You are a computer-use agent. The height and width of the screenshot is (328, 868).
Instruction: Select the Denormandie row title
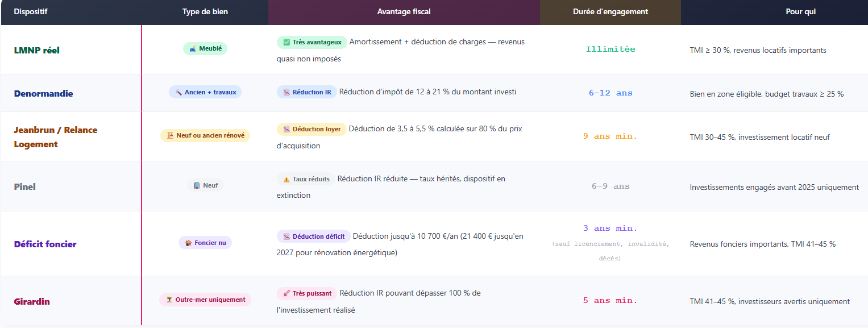[44, 93]
